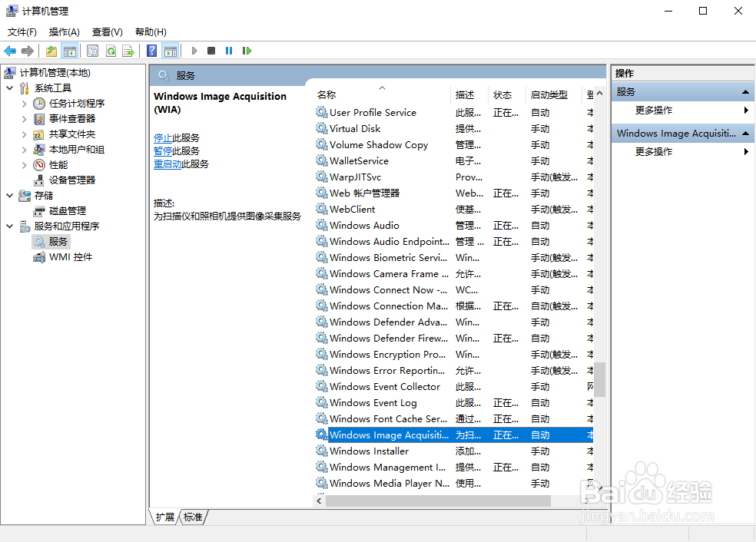
Task: Select 性能 in the tree
Action: [58, 165]
